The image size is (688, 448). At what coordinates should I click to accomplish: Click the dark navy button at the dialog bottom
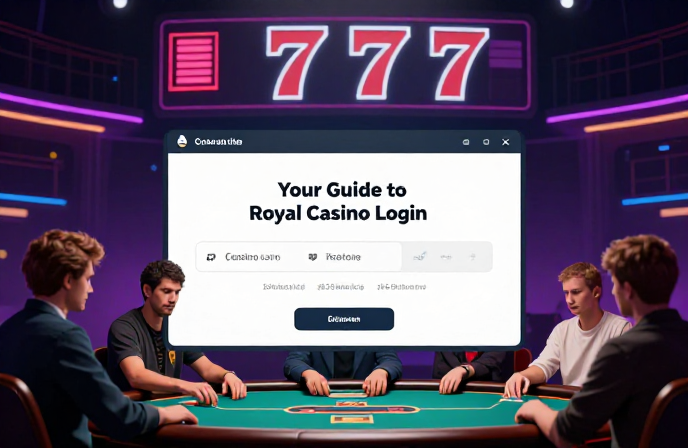pos(344,319)
